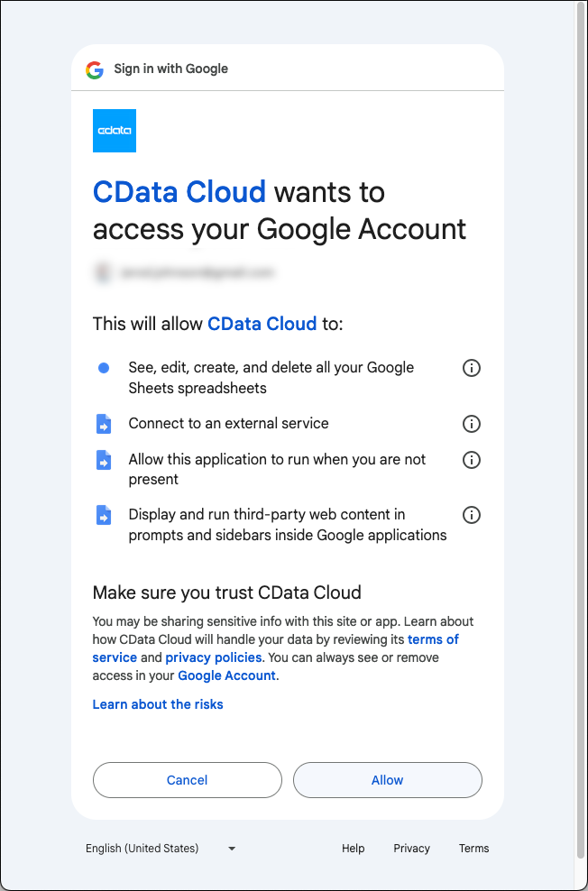Click the blue dot Sheets permission icon
588x891 pixels.
(x=104, y=368)
